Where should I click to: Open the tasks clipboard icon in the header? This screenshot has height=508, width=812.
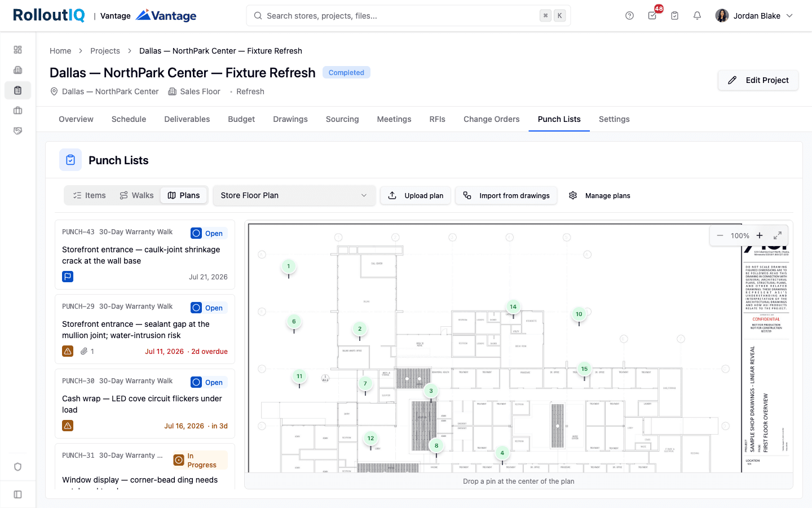click(x=675, y=16)
